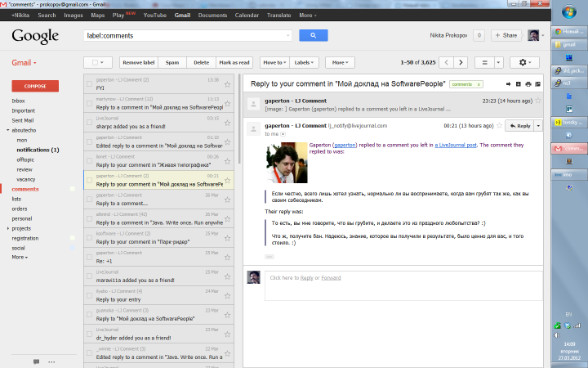Click the 'Remove label' button
The image size is (588, 368).
pos(139,62)
